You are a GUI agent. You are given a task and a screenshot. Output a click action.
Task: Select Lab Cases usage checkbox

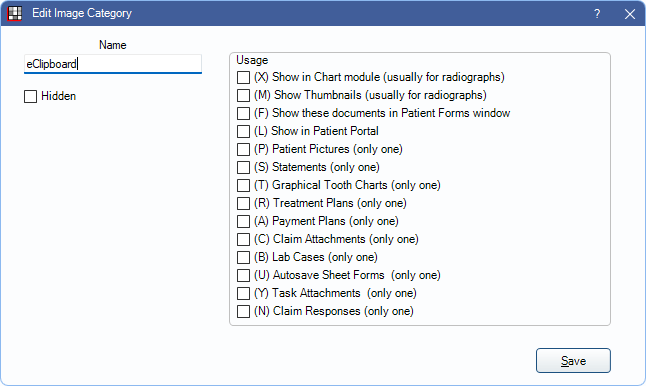click(x=243, y=257)
